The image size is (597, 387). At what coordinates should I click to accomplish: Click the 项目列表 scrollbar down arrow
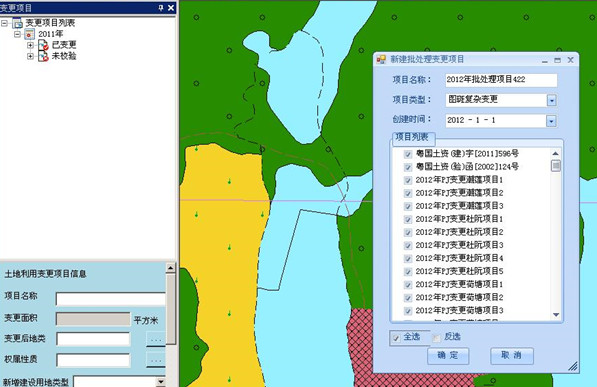coord(556,315)
